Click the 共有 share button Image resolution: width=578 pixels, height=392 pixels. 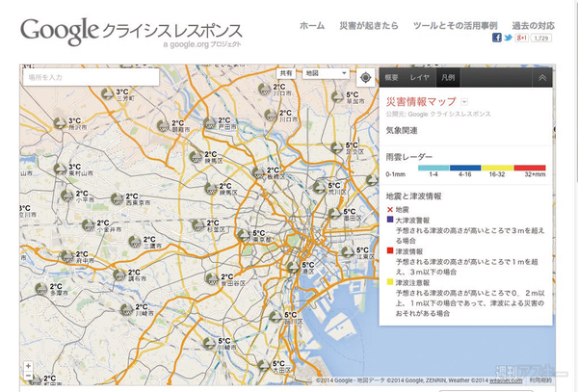[286, 73]
